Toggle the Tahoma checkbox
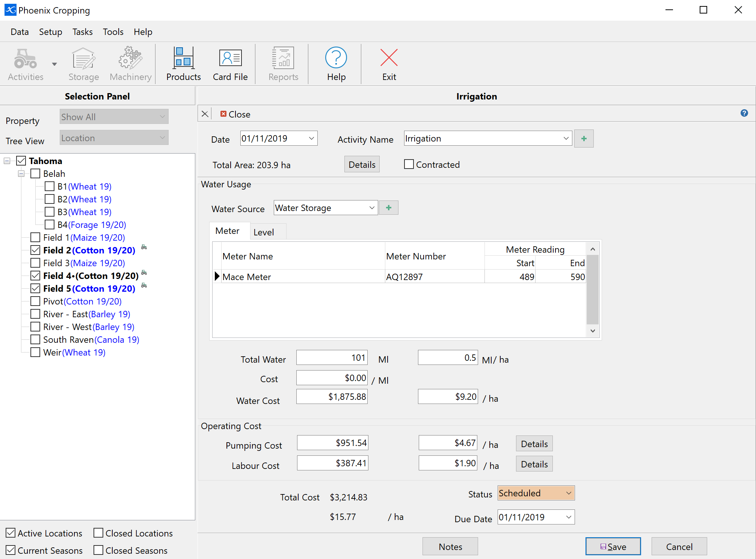 [x=21, y=161]
